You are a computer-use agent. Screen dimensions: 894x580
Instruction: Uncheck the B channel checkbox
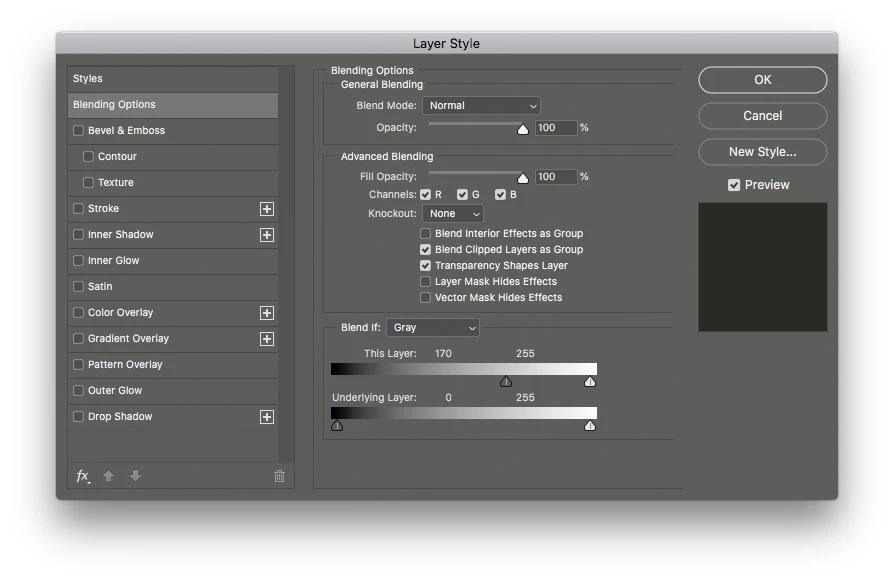[x=501, y=194]
